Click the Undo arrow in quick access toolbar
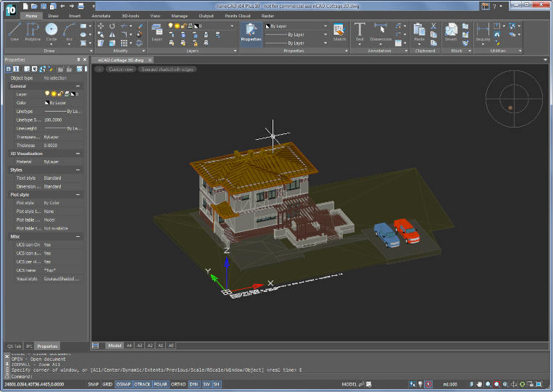Viewport: 553px width, 392px height. coord(62,6)
